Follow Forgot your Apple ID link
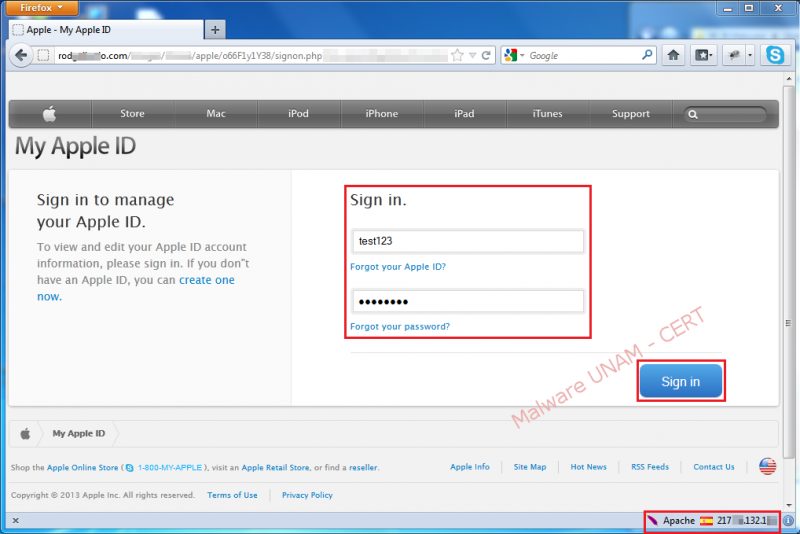The width and height of the screenshot is (800, 534). point(398,267)
